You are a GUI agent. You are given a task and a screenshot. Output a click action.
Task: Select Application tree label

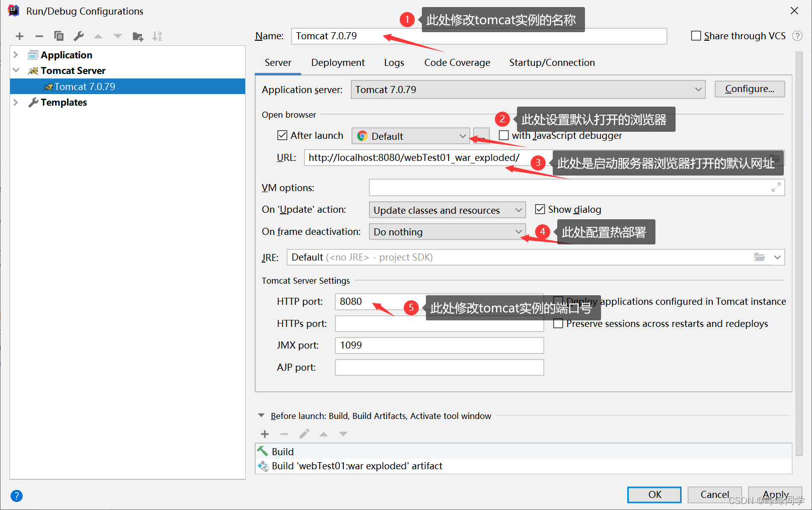coord(66,55)
